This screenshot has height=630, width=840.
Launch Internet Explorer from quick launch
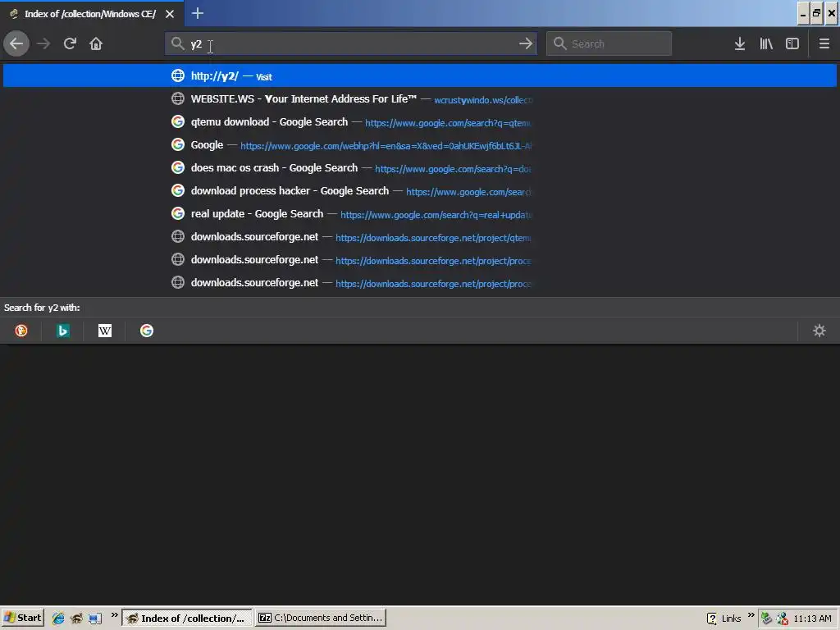pos(58,619)
